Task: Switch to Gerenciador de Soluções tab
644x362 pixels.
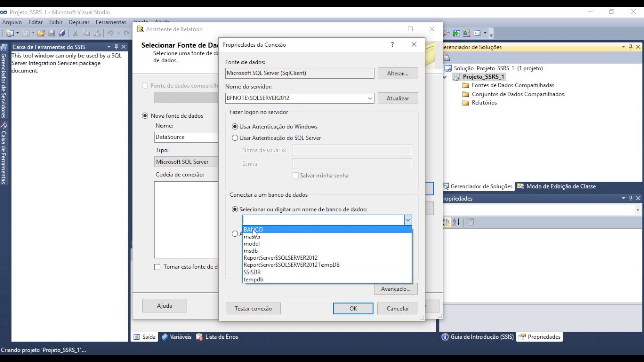Action: tap(477, 186)
